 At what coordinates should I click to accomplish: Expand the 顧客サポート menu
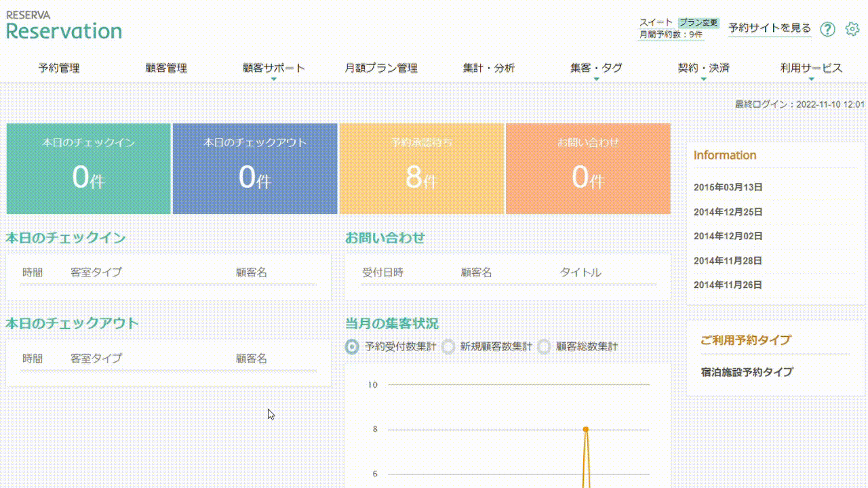tap(274, 68)
